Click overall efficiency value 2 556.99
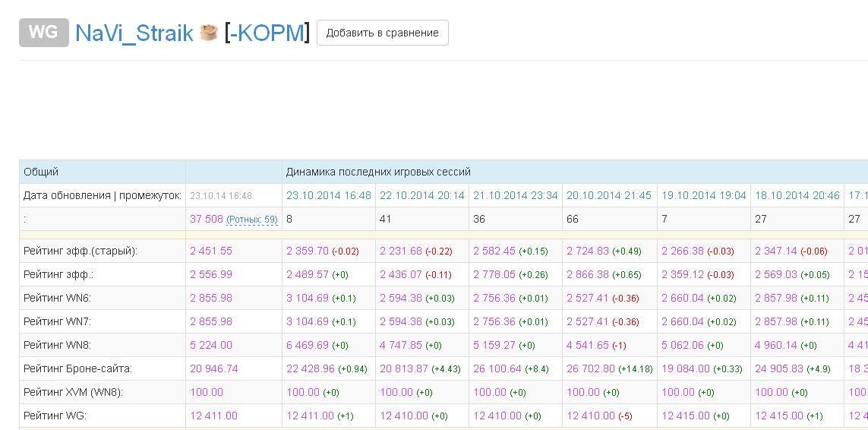The width and height of the screenshot is (868, 430). (x=211, y=274)
